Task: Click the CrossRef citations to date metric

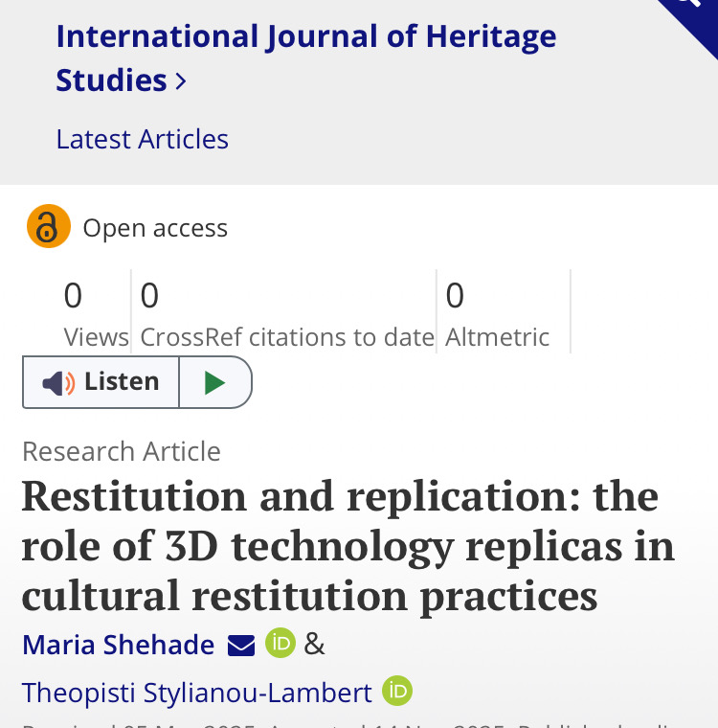Action: (287, 314)
